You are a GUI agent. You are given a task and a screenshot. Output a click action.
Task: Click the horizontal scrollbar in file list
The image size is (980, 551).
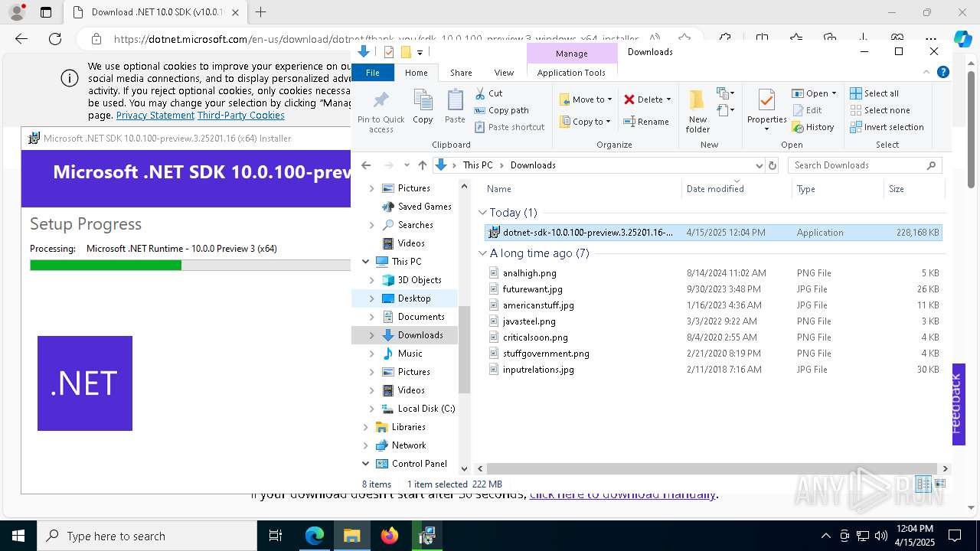pos(712,468)
